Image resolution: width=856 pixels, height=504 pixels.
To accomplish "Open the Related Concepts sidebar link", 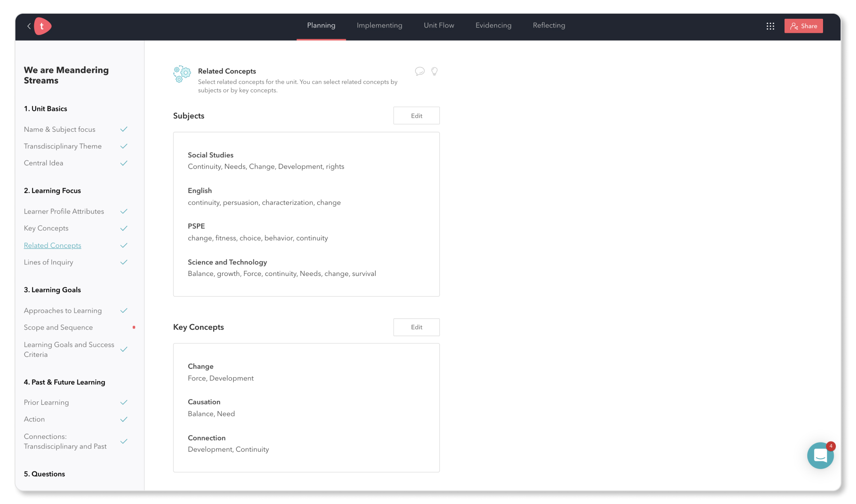I will click(x=53, y=246).
